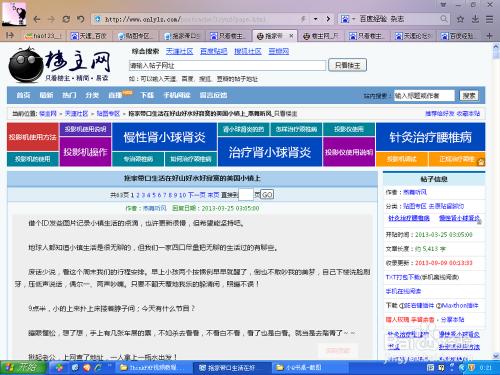Viewport: 500px width, 375px height.
Task: Switch to the 楼主网 tab
Action: [321, 36]
